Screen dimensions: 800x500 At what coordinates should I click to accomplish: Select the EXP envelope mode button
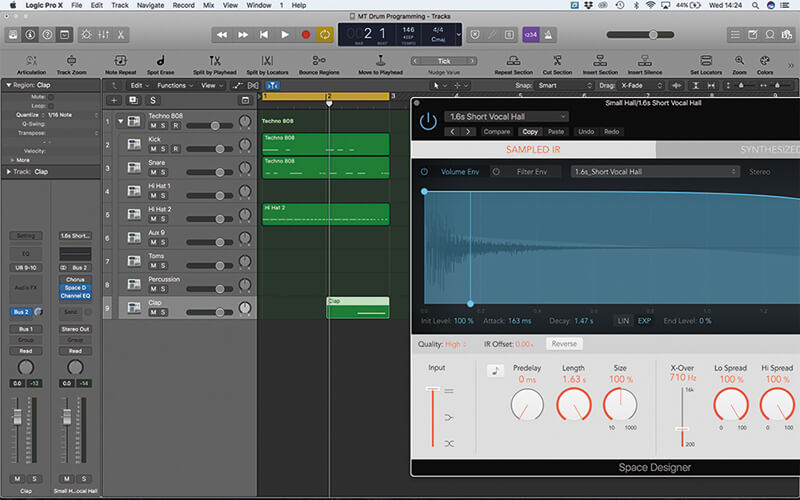(644, 321)
